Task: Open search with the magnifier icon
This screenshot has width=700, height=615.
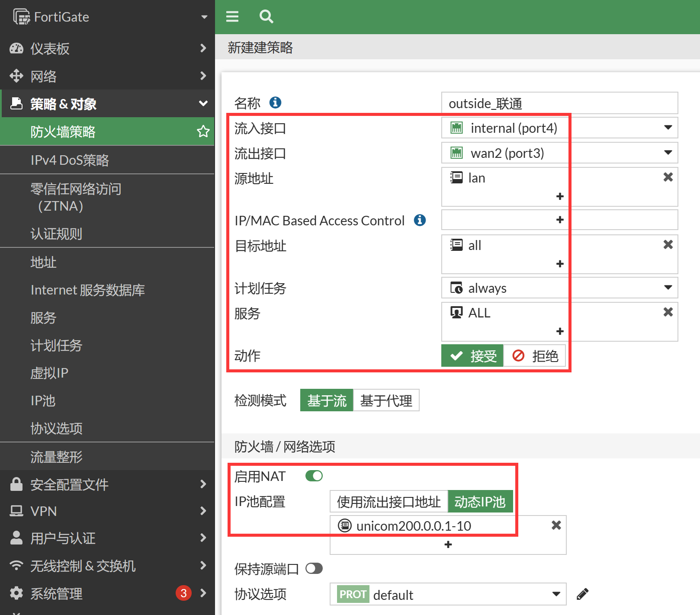Action: point(266,16)
